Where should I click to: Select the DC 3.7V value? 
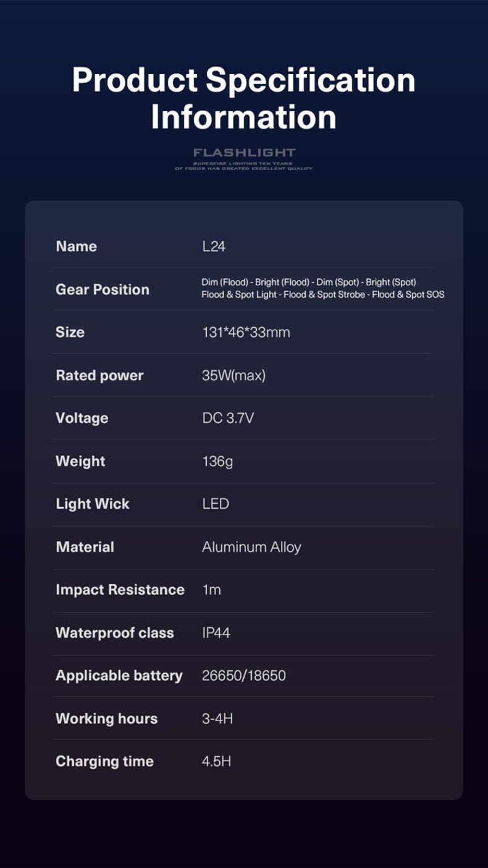228,418
